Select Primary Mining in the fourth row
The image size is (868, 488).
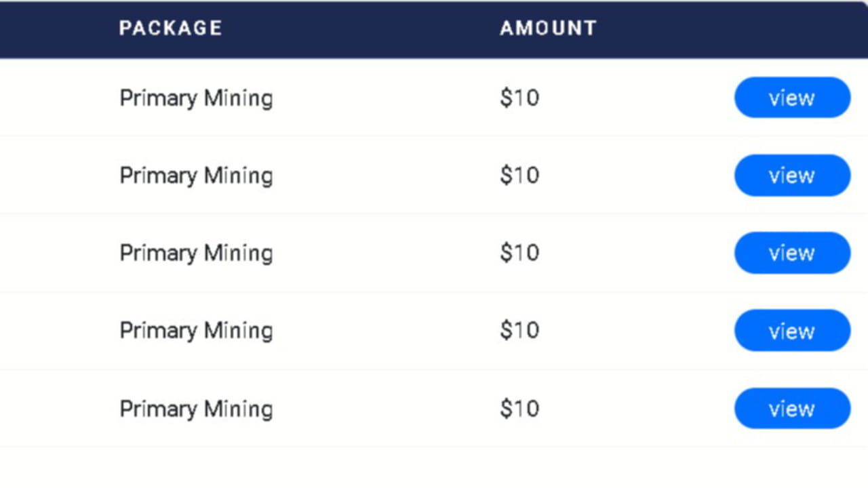196,331
